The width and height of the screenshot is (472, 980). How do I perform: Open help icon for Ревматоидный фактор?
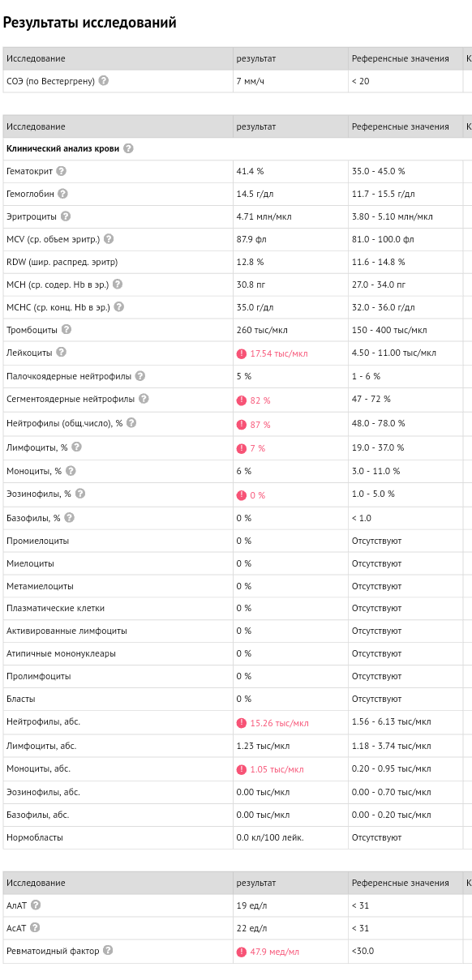tap(108, 950)
